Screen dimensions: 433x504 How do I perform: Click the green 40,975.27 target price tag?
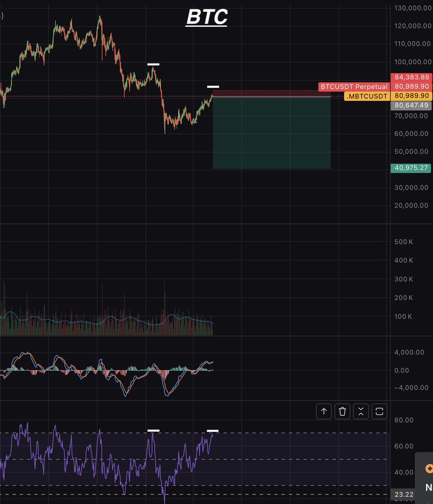(x=411, y=168)
